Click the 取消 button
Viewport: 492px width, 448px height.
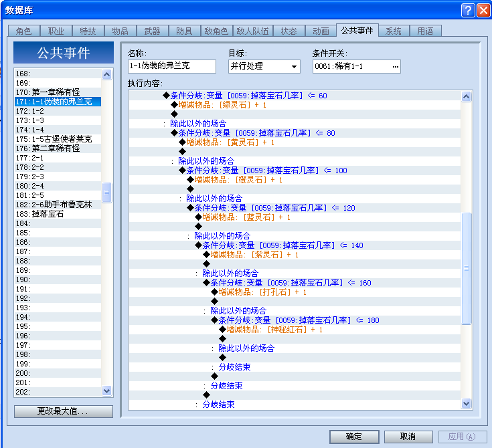point(408,437)
